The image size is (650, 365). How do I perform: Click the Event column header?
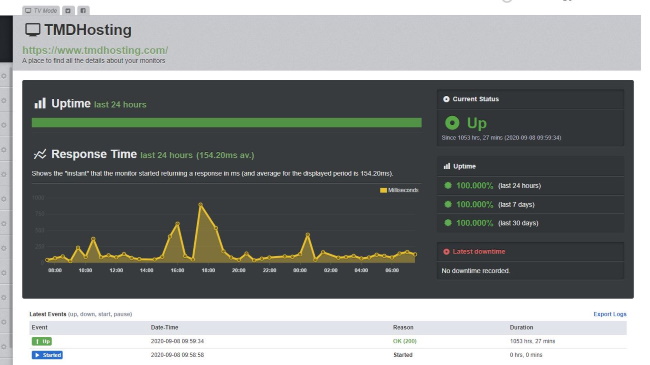pyautogui.click(x=39, y=327)
